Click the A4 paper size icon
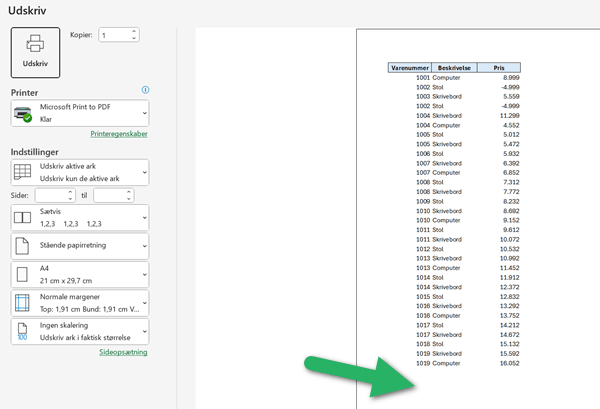Viewport: 600px width, 409px height. tap(22, 274)
